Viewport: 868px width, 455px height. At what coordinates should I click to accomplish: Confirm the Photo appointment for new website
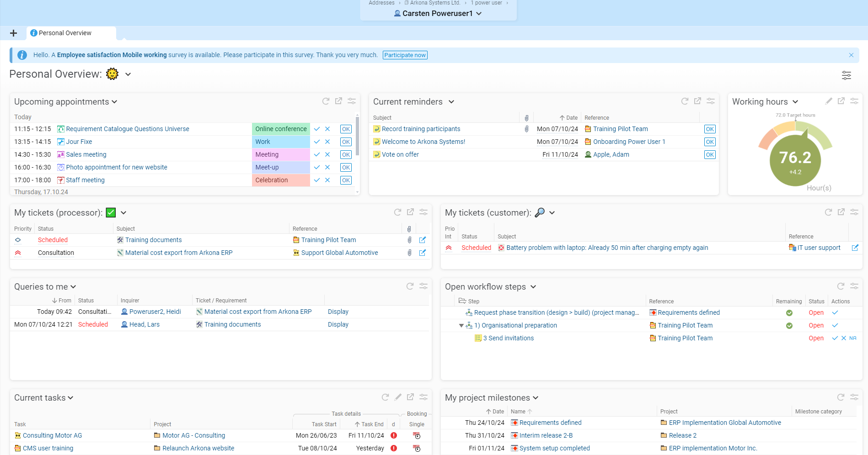click(317, 167)
